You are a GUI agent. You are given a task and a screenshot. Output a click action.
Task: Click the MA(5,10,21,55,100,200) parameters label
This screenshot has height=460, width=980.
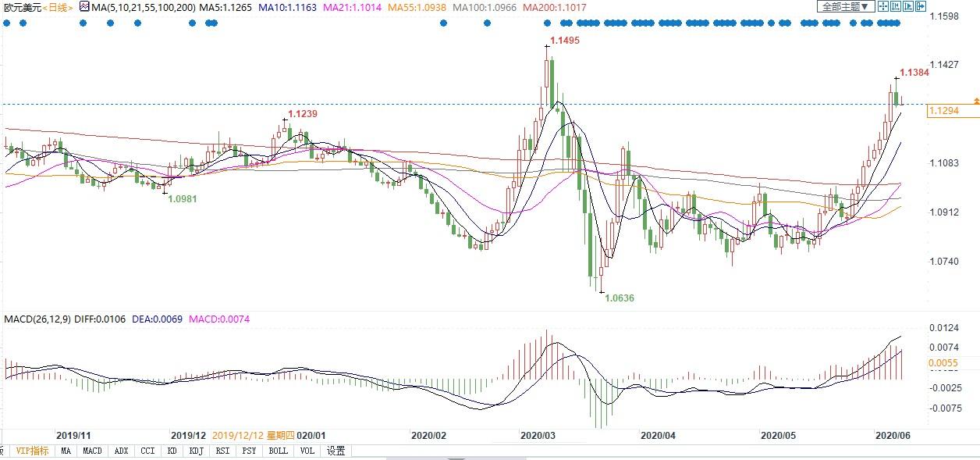point(144,7)
